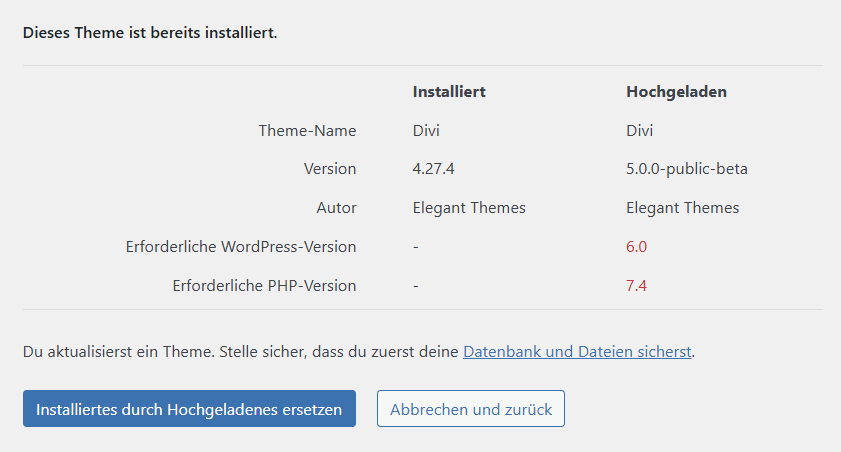Click the red required WordPress version 6.0

[x=637, y=247]
